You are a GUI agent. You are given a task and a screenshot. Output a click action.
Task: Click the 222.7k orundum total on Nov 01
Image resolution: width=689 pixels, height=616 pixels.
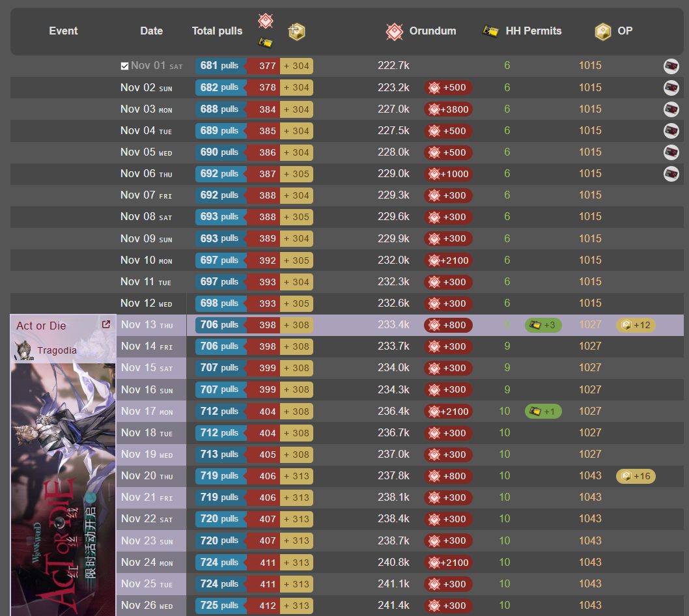click(393, 66)
